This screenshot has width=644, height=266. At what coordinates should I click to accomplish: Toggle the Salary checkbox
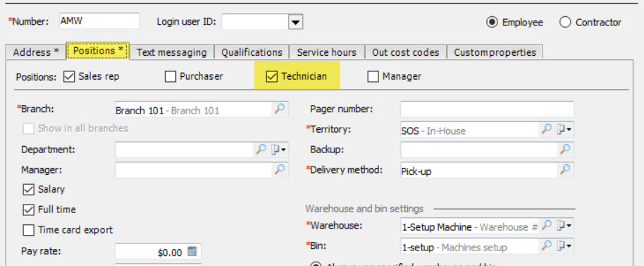click(x=28, y=190)
